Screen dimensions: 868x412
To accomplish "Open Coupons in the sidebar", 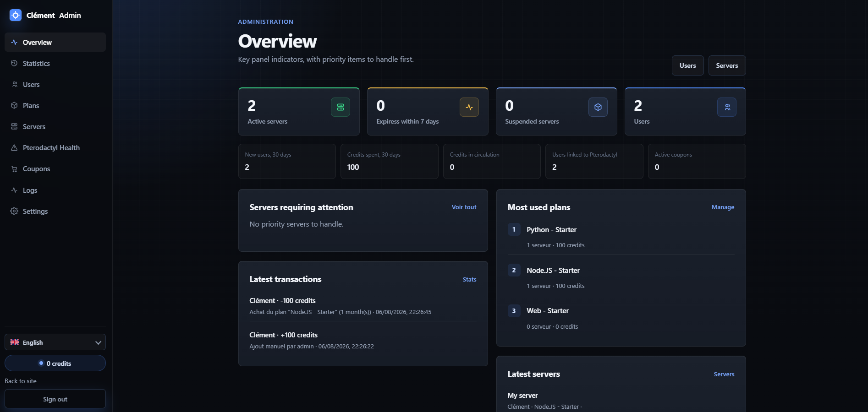I will [x=55, y=169].
